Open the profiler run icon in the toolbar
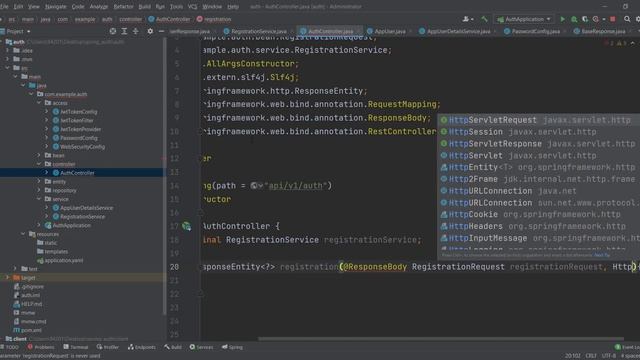The width and height of the screenshot is (640, 360). (x=596, y=19)
